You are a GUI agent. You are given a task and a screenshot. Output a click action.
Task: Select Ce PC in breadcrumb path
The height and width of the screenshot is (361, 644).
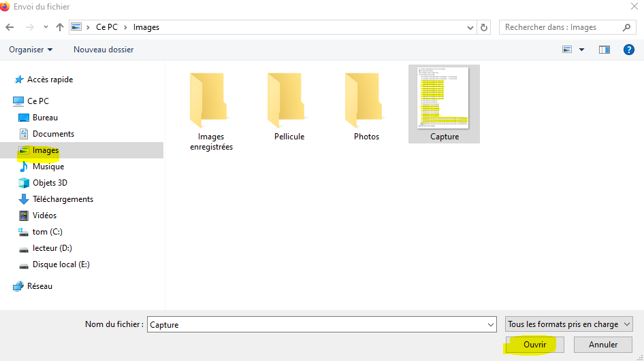(107, 27)
